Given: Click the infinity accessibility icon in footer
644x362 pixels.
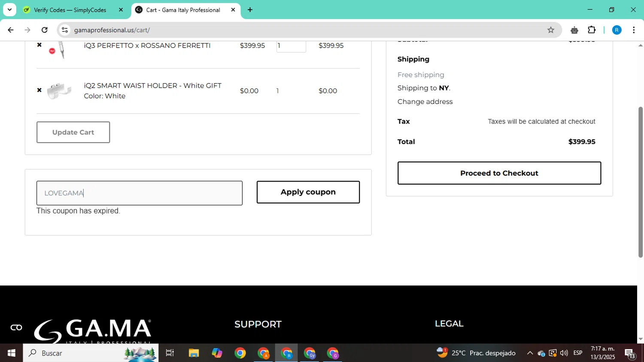Looking at the screenshot, I should pos(16,328).
